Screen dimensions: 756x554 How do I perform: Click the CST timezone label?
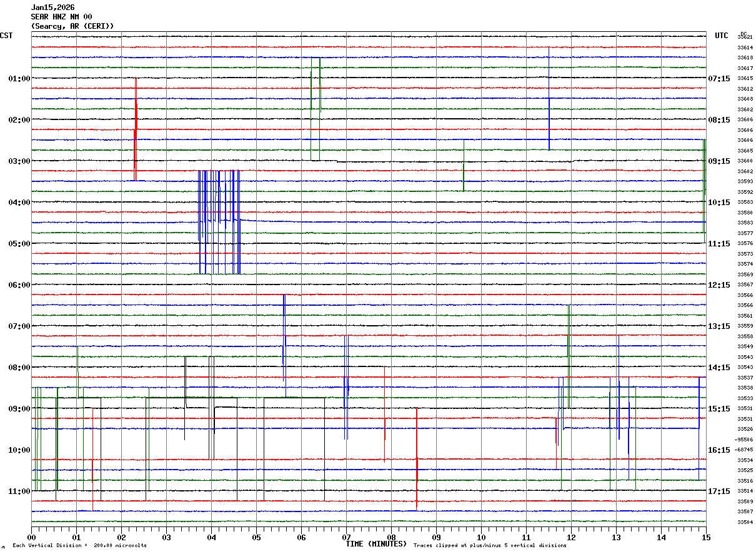click(x=6, y=36)
